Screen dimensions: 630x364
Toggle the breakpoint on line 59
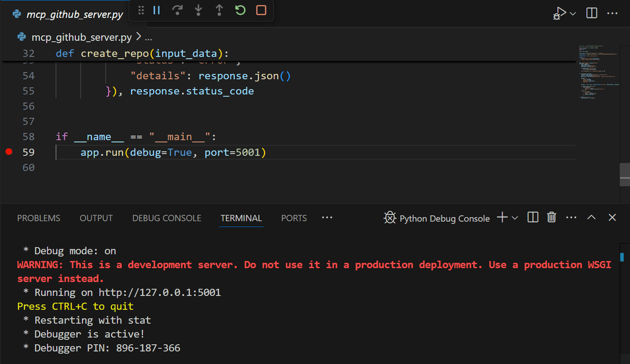click(x=9, y=152)
